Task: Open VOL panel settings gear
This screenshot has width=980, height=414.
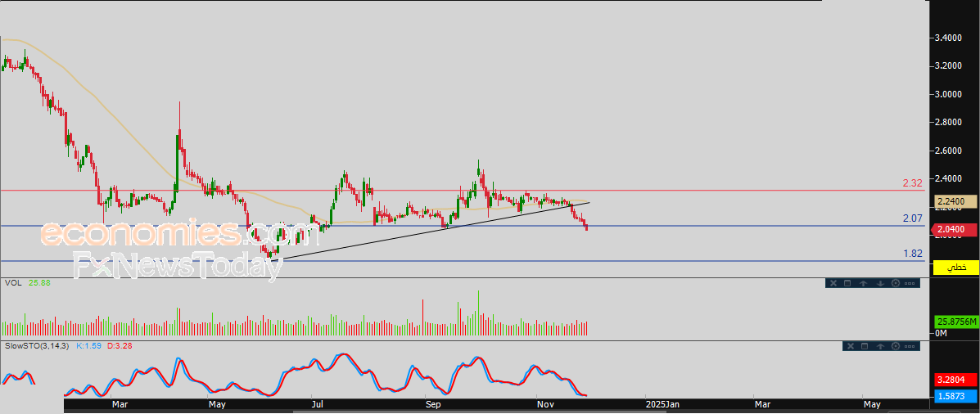Action: [x=896, y=283]
